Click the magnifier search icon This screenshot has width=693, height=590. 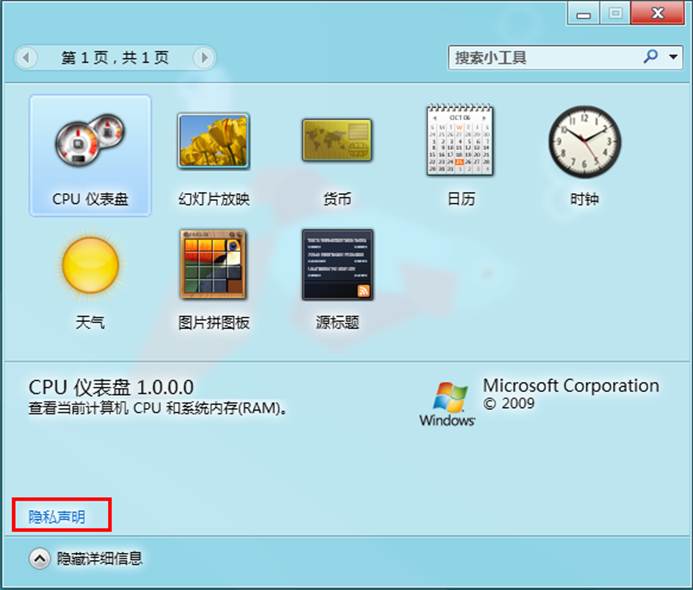pyautogui.click(x=650, y=57)
